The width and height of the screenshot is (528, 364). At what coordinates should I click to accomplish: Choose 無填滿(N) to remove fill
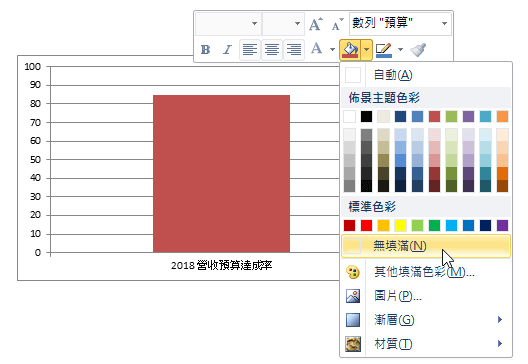[426, 246]
